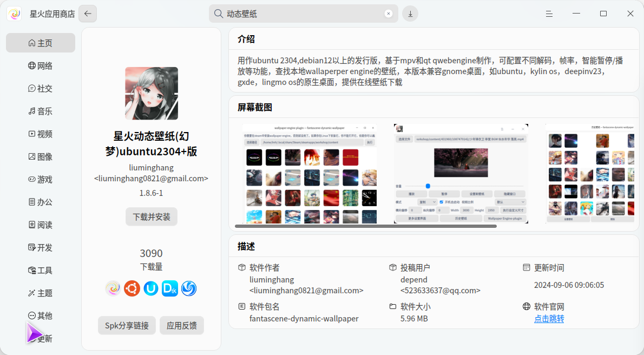The width and height of the screenshot is (644, 355).
Task: Open the 其他 category
Action: click(40, 315)
